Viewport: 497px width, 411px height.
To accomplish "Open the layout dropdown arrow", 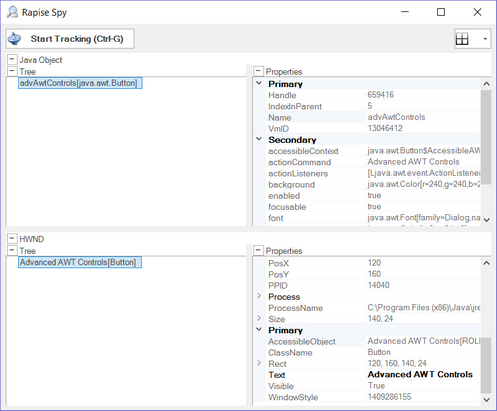I will [485, 39].
